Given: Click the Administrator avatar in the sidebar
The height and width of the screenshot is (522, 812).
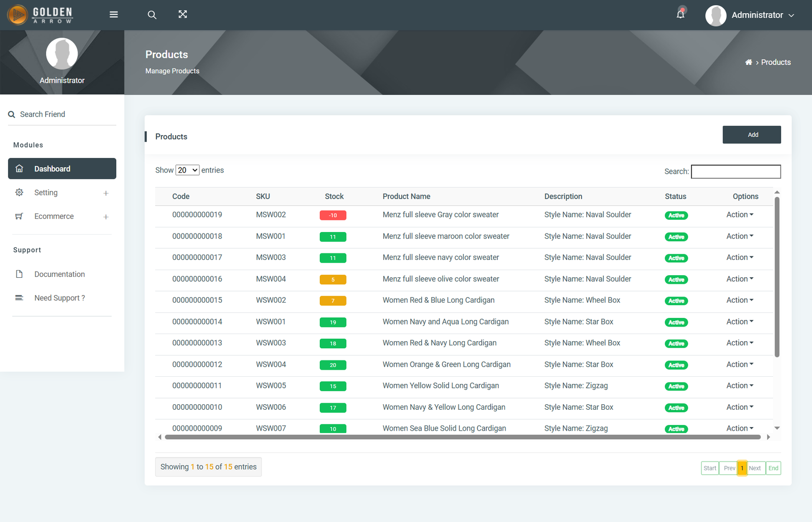Looking at the screenshot, I should [x=62, y=54].
